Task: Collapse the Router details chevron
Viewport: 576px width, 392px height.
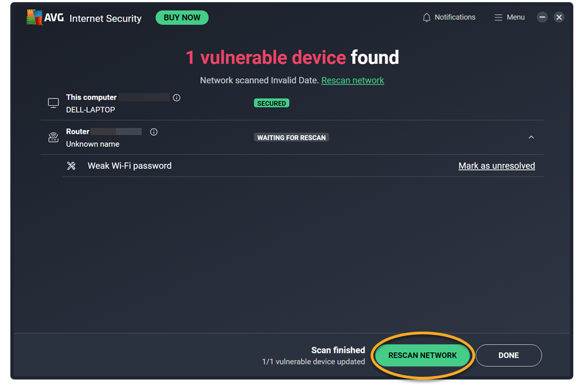Action: 531,137
